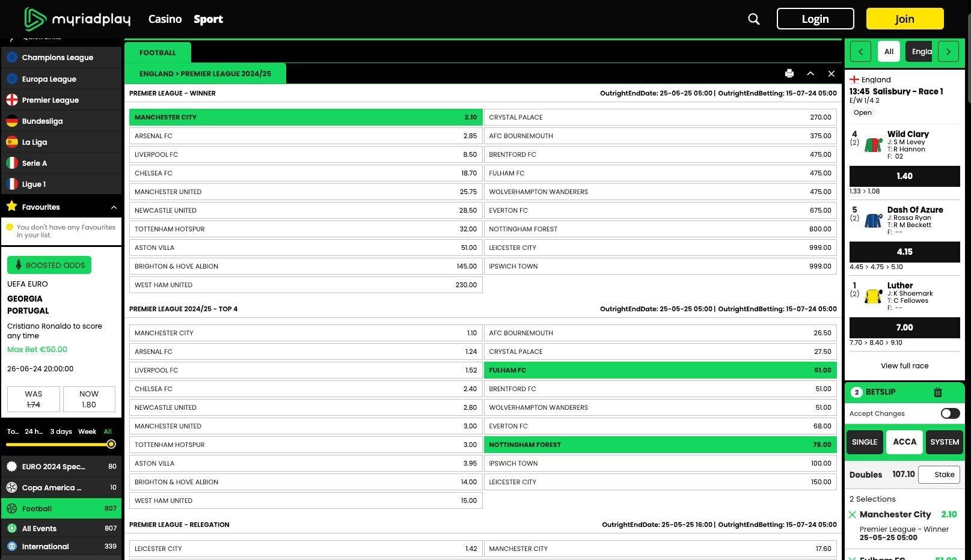971x560 pixels.
Task: Click View full race link
Action: click(904, 366)
